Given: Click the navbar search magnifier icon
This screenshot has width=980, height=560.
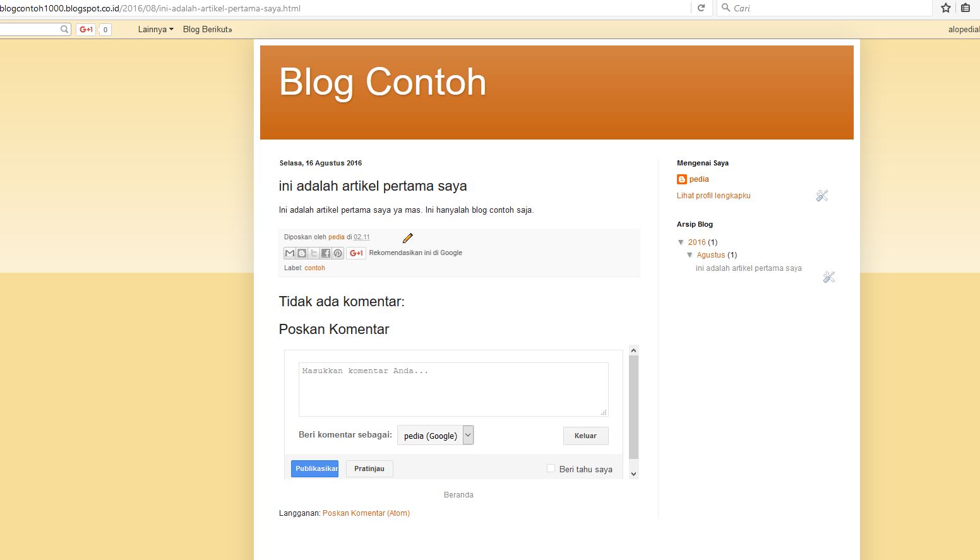Looking at the screenshot, I should 63,29.
